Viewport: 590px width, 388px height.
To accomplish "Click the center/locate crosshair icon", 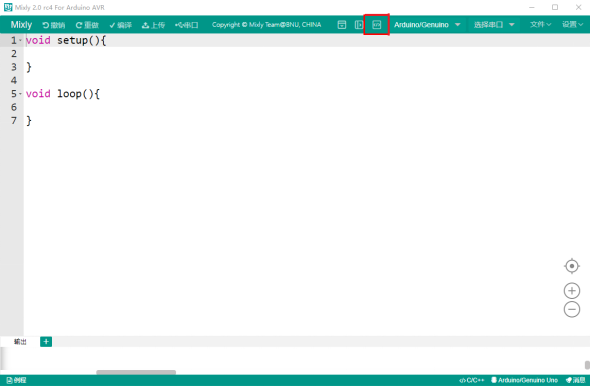I will 572,266.
